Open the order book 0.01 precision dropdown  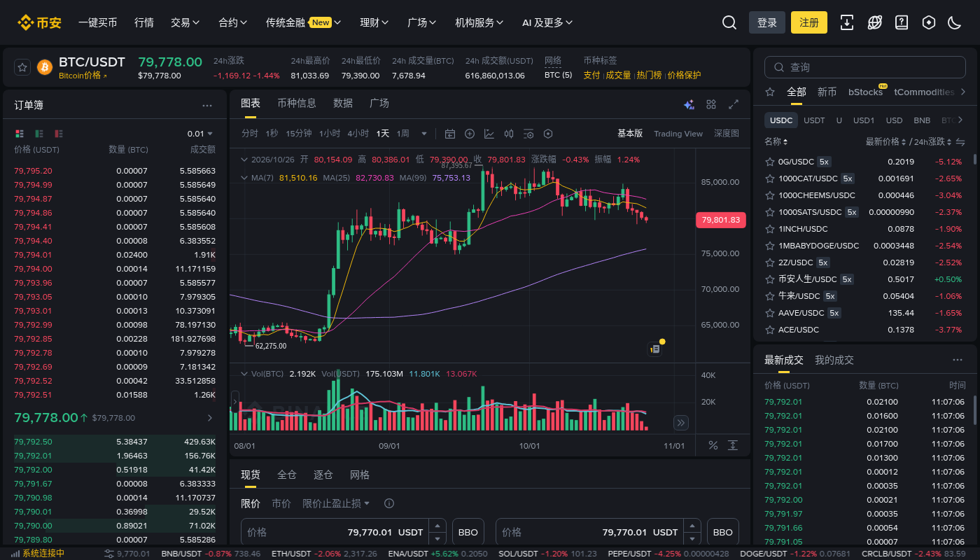point(199,134)
